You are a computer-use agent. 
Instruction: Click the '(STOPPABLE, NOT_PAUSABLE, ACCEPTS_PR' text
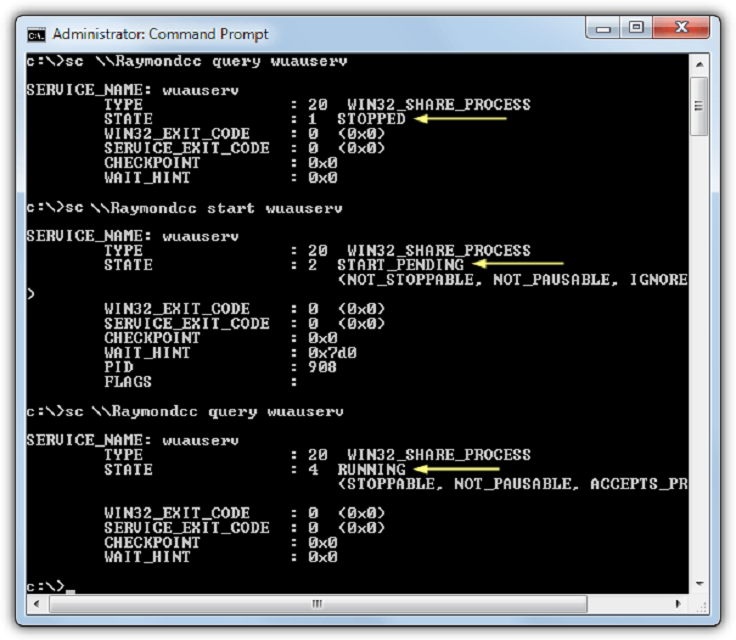point(513,484)
